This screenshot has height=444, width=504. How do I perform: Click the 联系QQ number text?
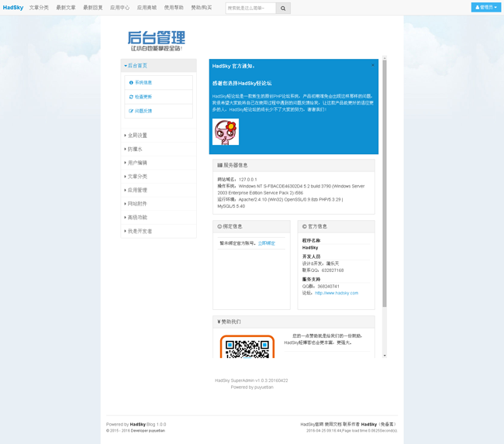coord(323,270)
